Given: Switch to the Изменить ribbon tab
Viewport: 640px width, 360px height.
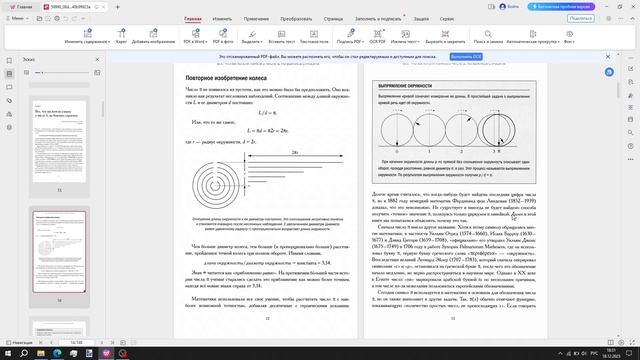Looking at the screenshot, I should click(x=222, y=19).
